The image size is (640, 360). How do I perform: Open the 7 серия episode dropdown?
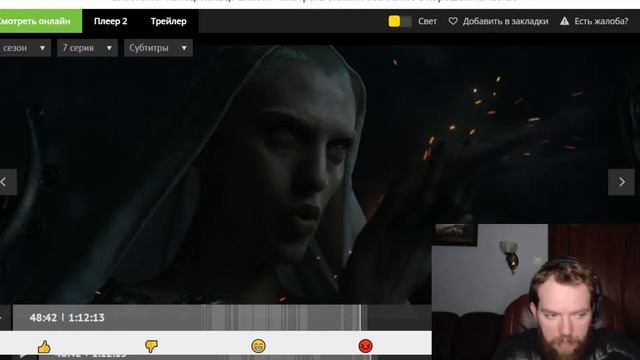coord(87,48)
